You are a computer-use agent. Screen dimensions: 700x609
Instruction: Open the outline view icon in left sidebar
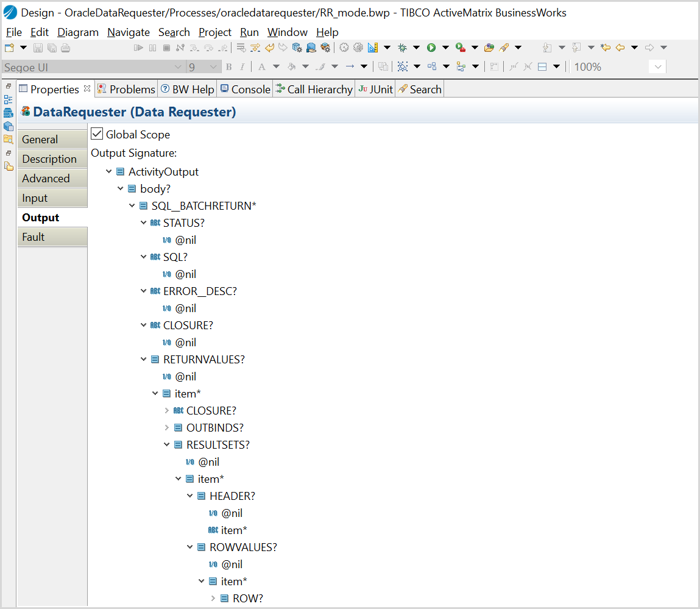(x=9, y=100)
